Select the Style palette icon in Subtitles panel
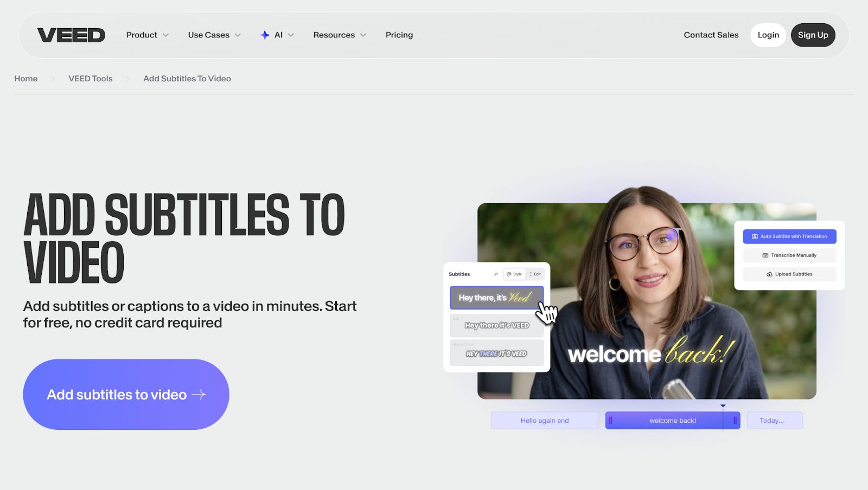 [509, 274]
